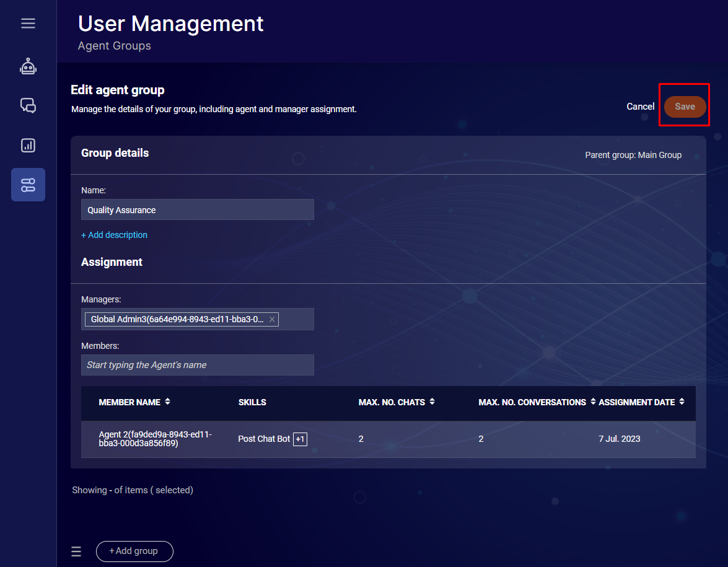Click the +Add group button
The image size is (728, 567).
[x=134, y=552]
